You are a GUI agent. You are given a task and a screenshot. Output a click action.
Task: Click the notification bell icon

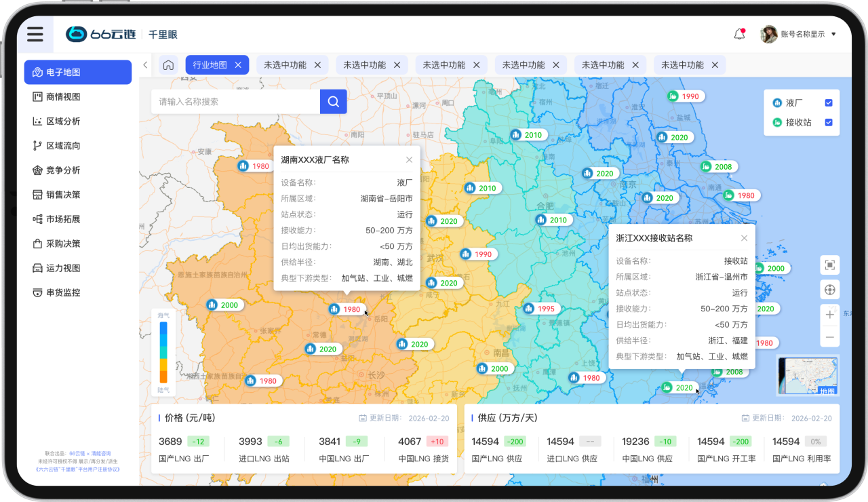(x=739, y=35)
